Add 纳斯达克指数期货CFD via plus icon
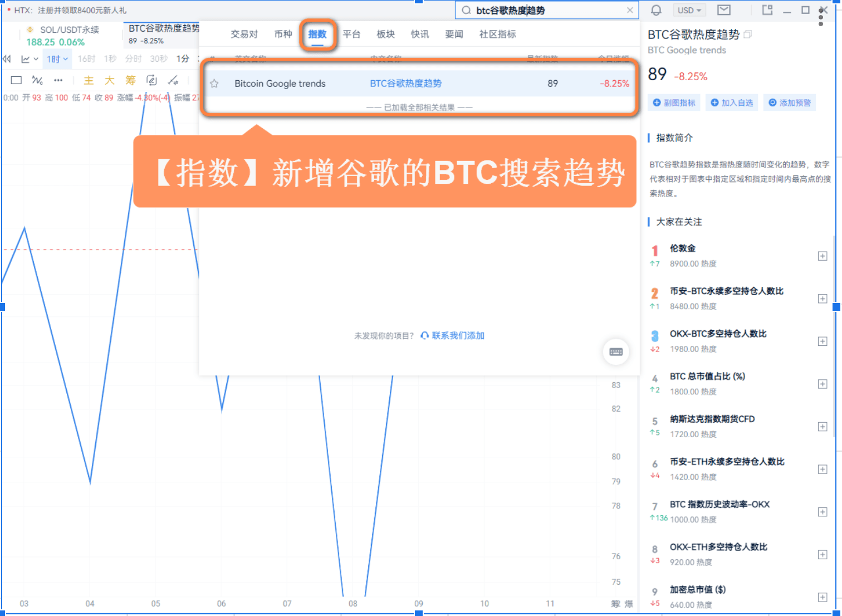The height and width of the screenshot is (616, 842). 823,427
